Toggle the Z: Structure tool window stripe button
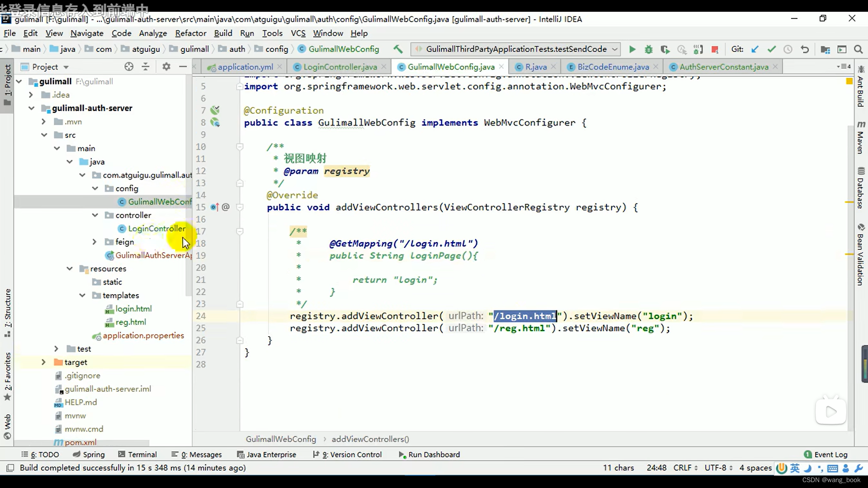868x488 pixels. pyautogui.click(x=8, y=313)
